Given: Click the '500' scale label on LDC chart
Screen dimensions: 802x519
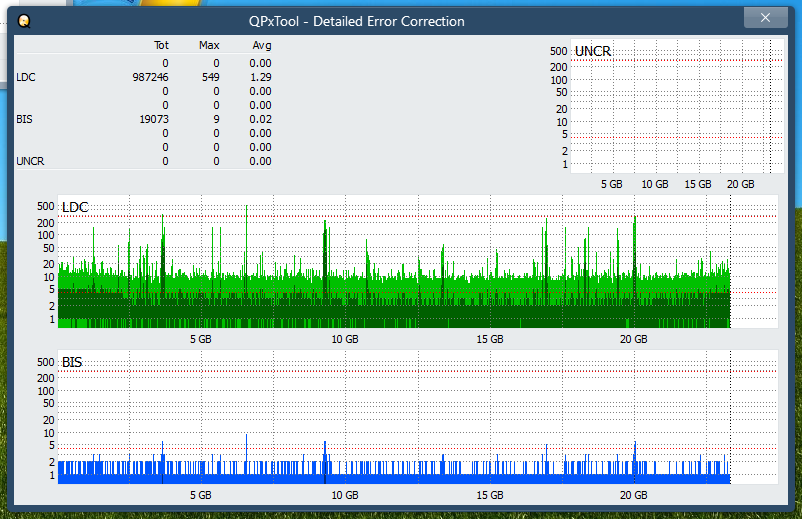Looking at the screenshot, I should [x=46, y=206].
